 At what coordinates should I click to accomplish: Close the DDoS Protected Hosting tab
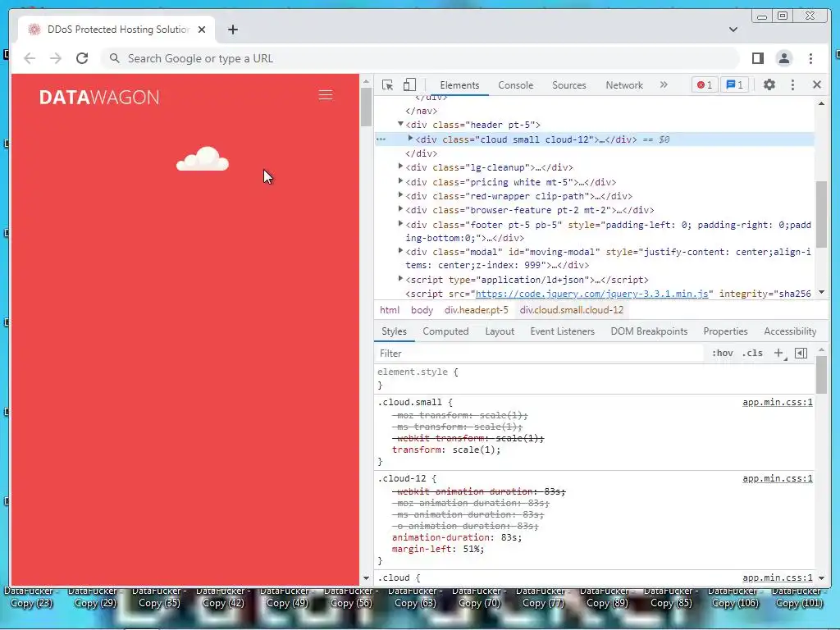202,30
